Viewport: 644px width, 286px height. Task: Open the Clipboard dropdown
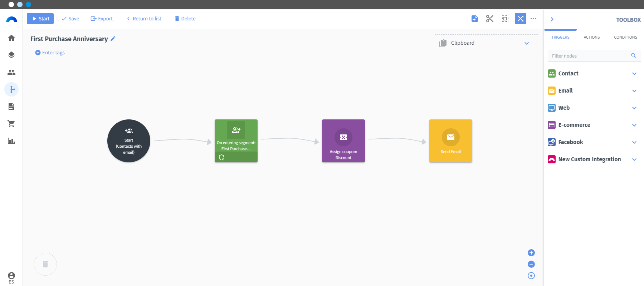[x=487, y=43]
